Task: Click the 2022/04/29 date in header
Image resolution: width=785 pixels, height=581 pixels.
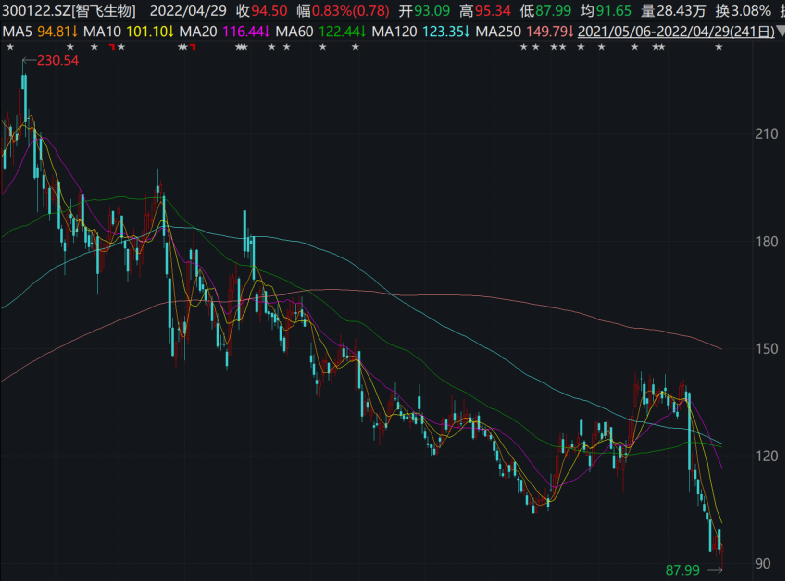Action: click(x=186, y=11)
